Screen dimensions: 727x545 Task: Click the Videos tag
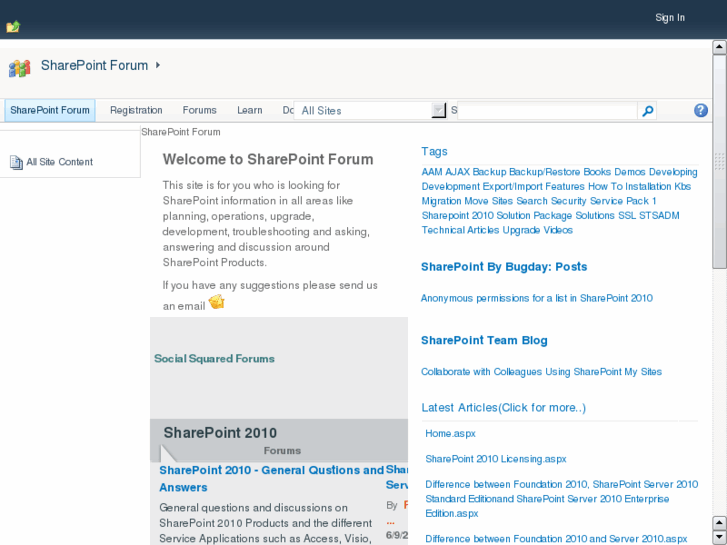(558, 230)
